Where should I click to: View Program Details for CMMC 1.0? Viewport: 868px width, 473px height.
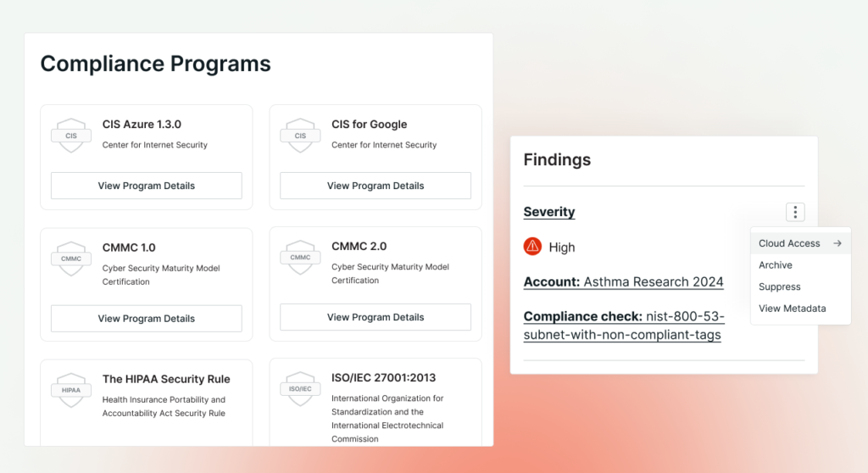146,319
